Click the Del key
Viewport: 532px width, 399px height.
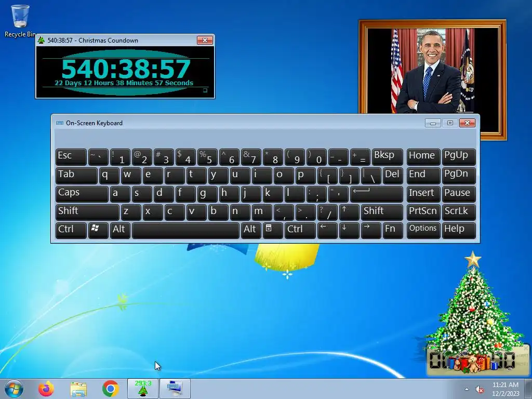[x=393, y=176]
